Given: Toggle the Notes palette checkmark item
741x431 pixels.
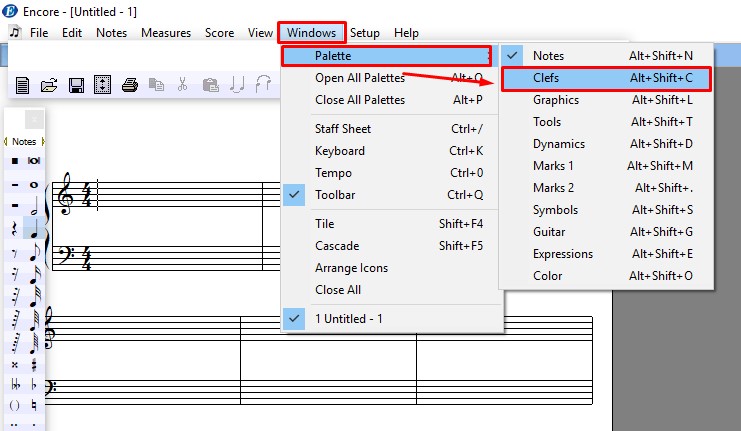Looking at the screenshot, I should pyautogui.click(x=606, y=56).
